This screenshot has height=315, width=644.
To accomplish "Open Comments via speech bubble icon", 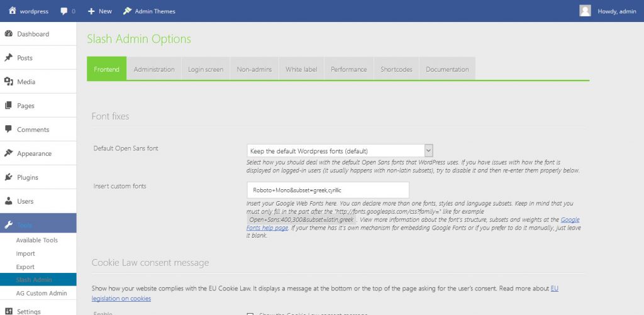I will point(9,130).
